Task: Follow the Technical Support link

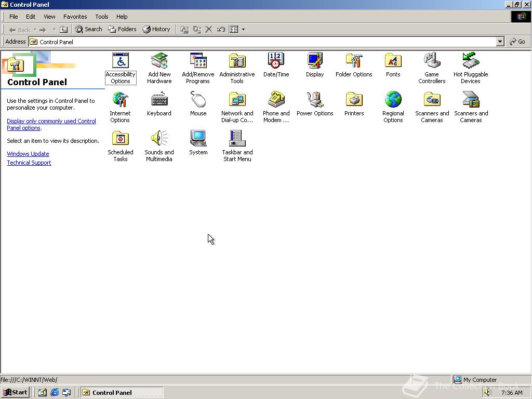Action: [x=29, y=163]
